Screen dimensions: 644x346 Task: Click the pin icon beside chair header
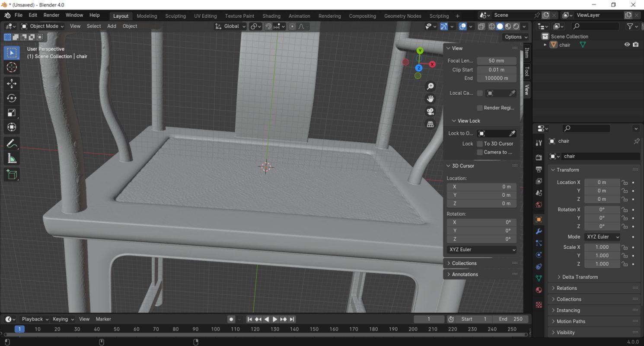coord(636,141)
